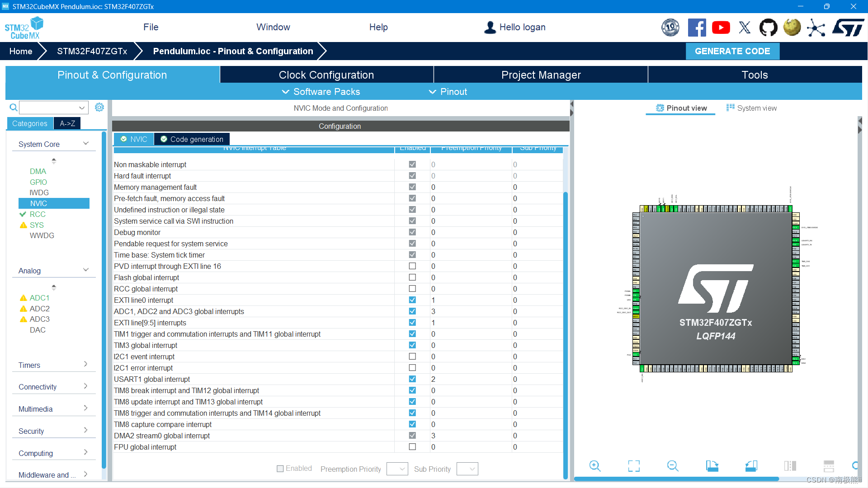Viewport: 868px width, 488px height.
Task: Click the zoom out magnifier icon
Action: [673, 466]
